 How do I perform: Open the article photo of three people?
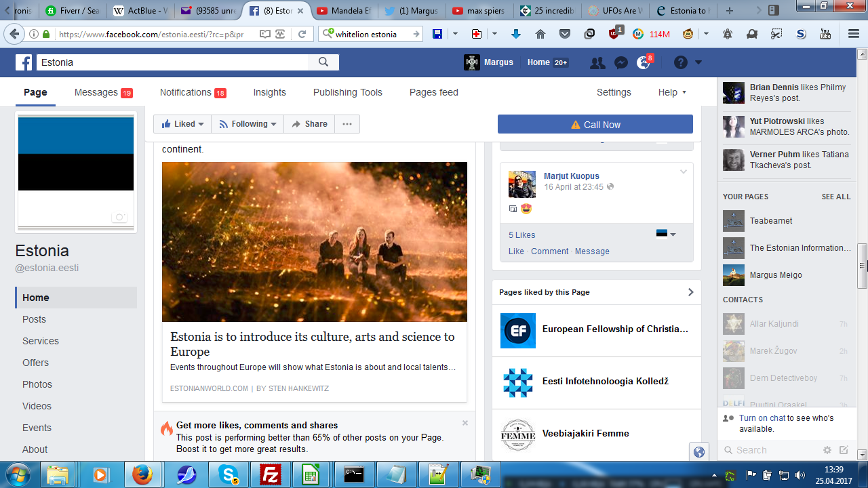click(x=315, y=242)
